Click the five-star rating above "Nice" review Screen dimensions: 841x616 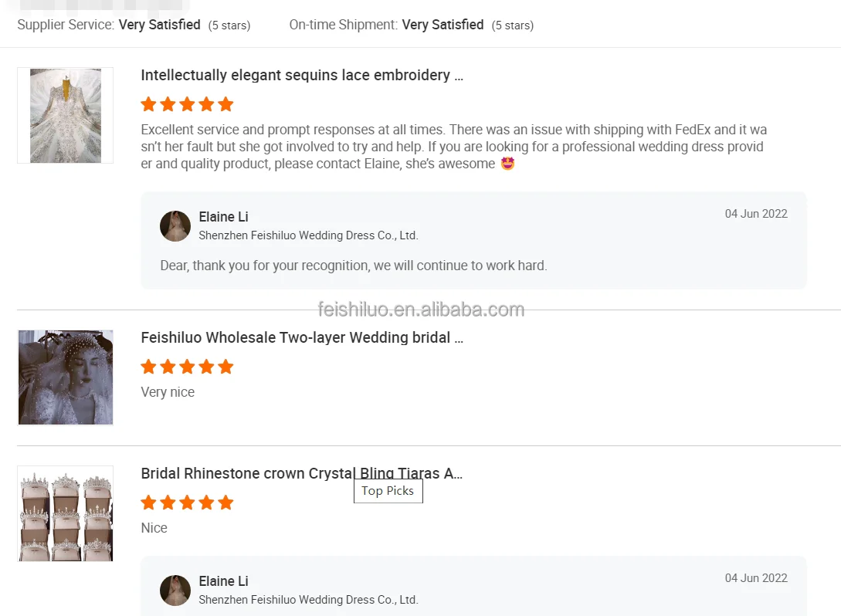click(x=187, y=503)
